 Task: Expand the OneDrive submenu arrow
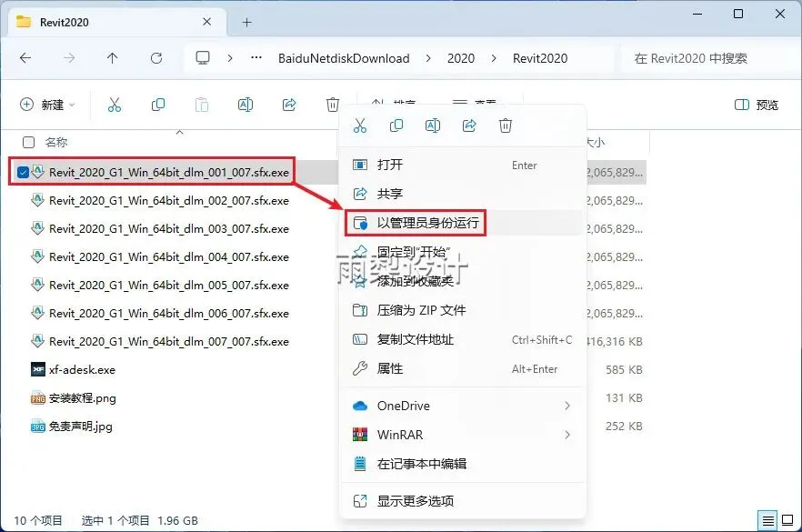click(567, 406)
